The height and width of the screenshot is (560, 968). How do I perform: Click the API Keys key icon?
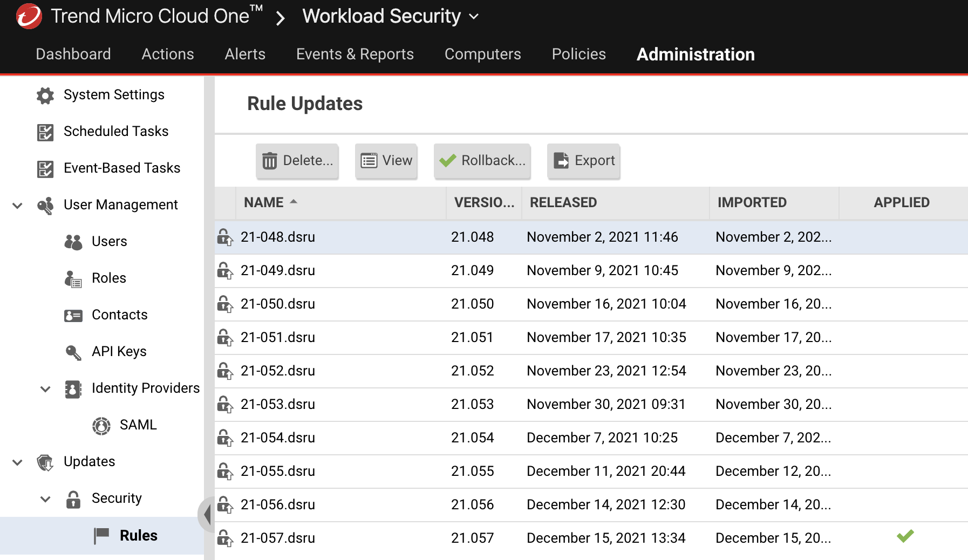pyautogui.click(x=73, y=352)
